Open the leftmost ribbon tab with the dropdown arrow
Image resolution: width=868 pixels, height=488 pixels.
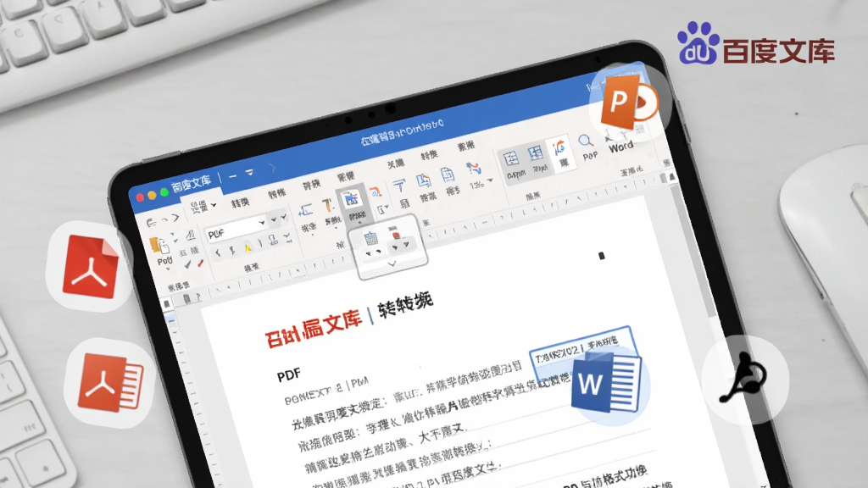203,206
